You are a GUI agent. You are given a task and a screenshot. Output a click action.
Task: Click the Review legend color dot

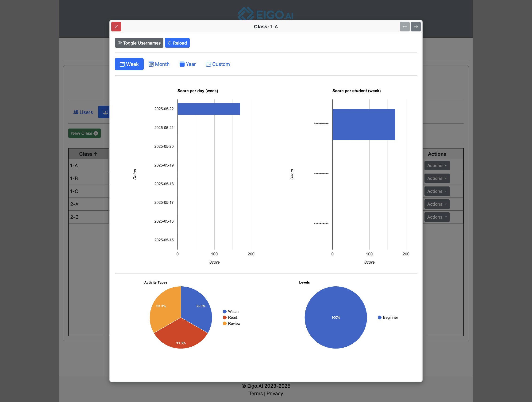point(225,324)
